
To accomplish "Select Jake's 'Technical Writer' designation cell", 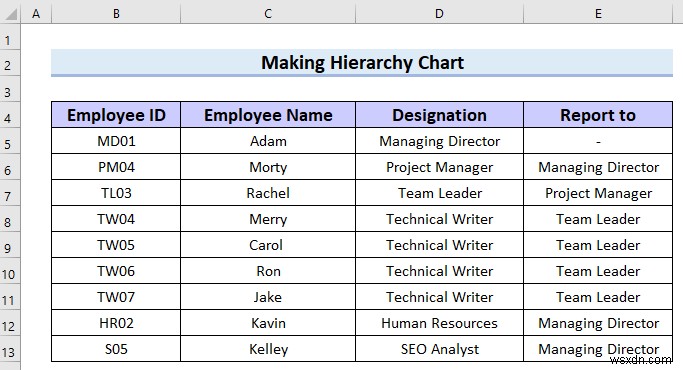I will (440, 297).
